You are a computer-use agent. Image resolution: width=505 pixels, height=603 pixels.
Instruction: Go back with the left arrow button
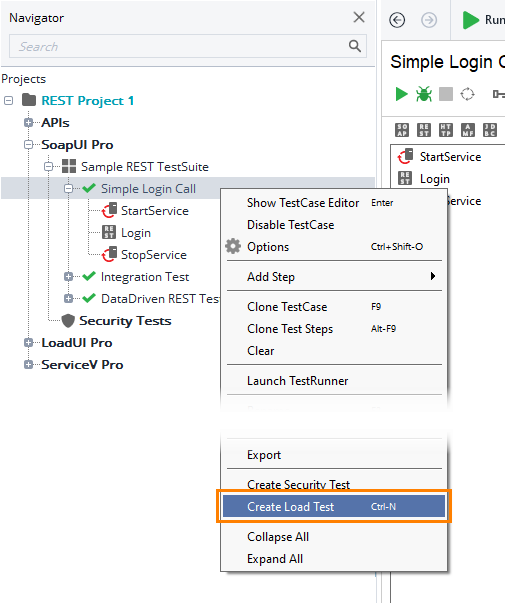click(397, 20)
